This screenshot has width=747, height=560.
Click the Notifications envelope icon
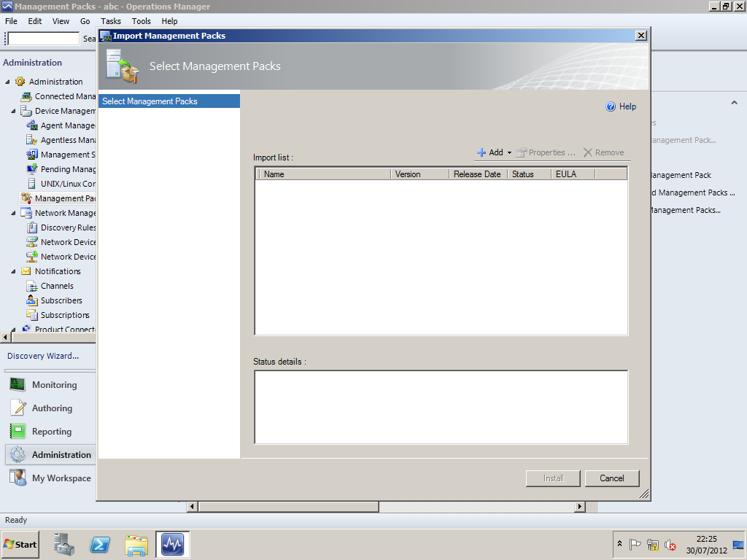tap(26, 271)
